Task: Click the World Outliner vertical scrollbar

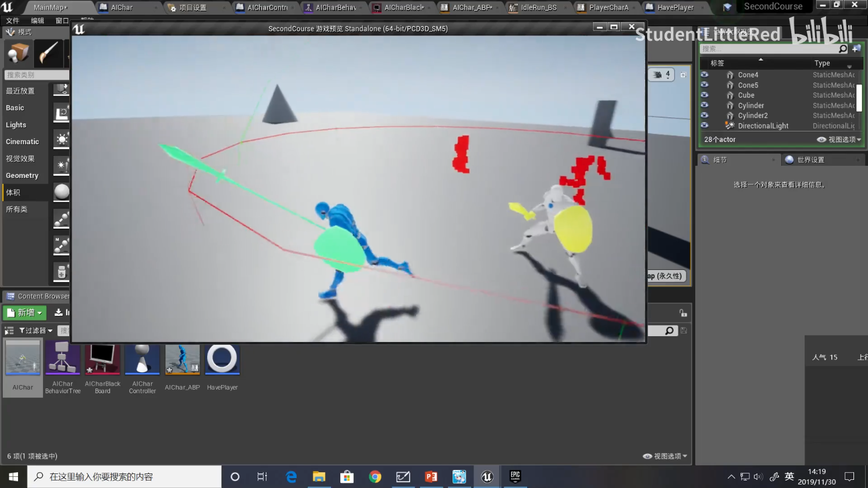Action: point(859,98)
